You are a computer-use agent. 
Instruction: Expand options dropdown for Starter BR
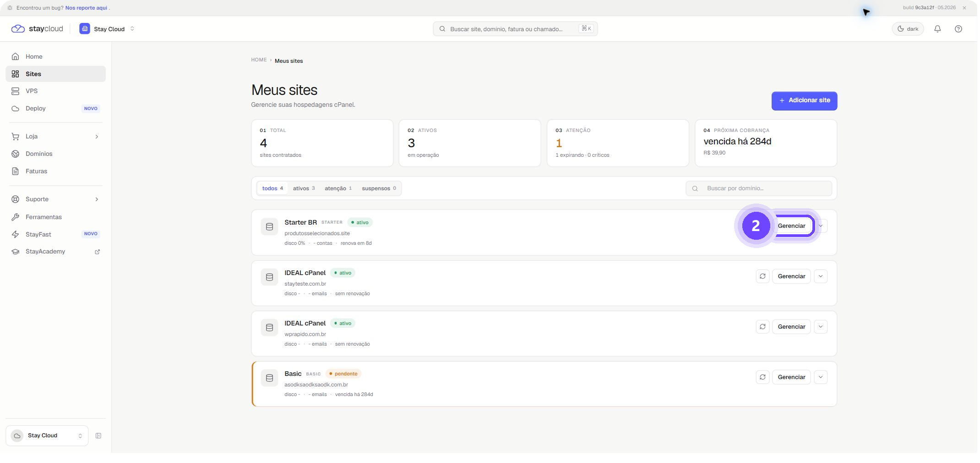821,226
